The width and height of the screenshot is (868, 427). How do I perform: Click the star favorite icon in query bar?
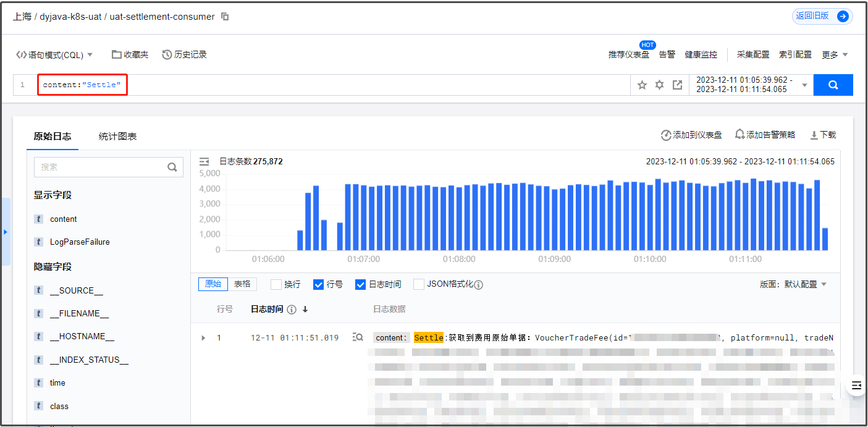click(x=642, y=85)
